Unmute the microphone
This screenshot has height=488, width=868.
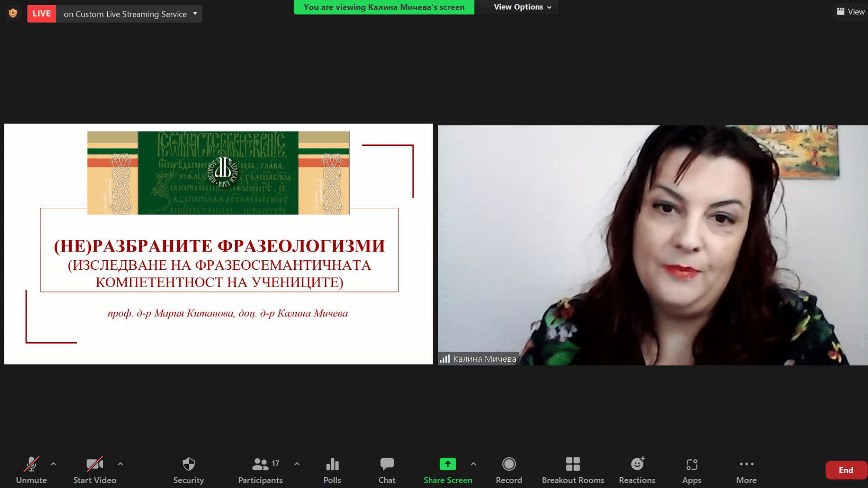coord(31,469)
